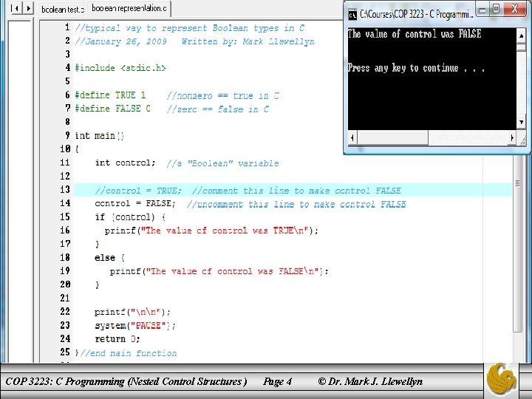Click the UCF Pegasus logo
This screenshot has height=399, width=532.
tap(501, 379)
